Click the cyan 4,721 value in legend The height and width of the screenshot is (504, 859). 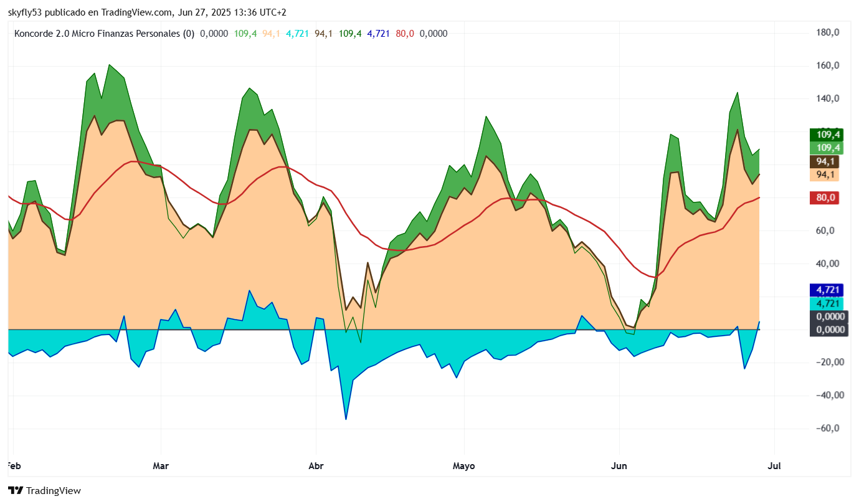tap(297, 34)
